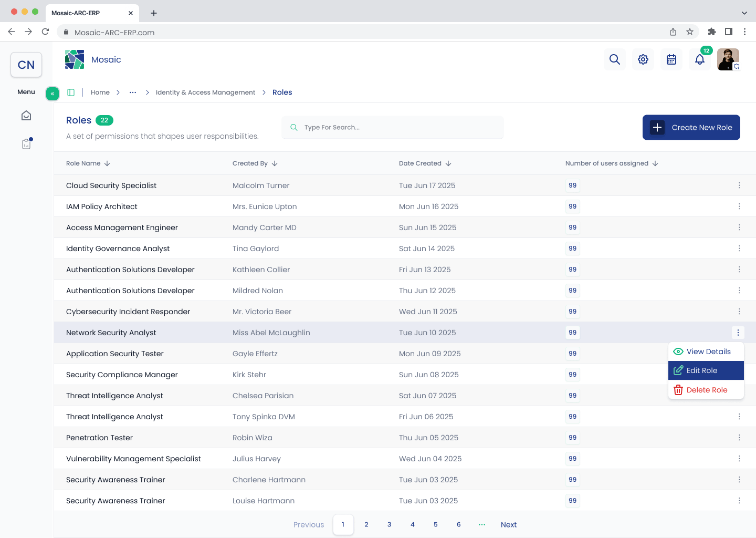
Task: Expand the pagination ellipsis for more pages
Action: pos(482,524)
